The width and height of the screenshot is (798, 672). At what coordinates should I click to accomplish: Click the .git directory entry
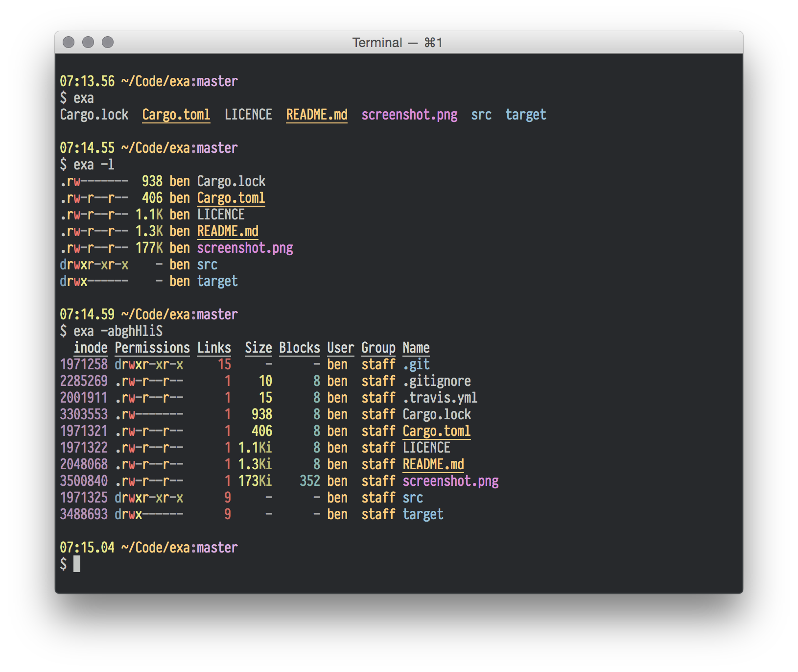click(416, 364)
